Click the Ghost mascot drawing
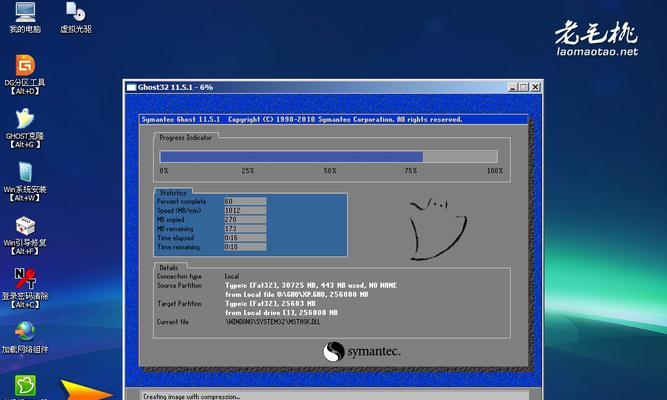667x400 pixels. [438, 229]
